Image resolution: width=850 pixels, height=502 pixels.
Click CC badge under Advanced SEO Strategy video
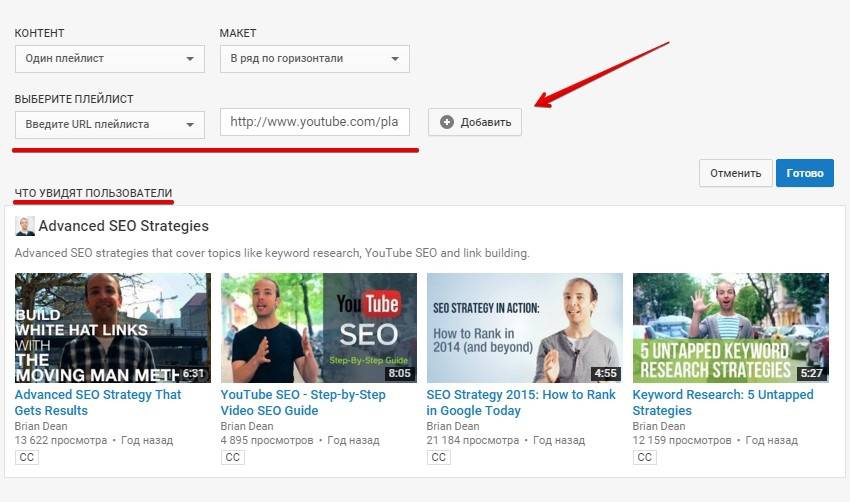point(27,457)
